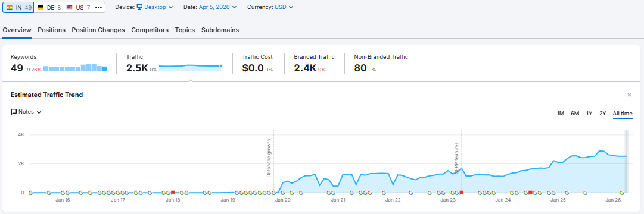Click the red flag note before Jan 25
This screenshot has width=644, height=214.
point(531,192)
